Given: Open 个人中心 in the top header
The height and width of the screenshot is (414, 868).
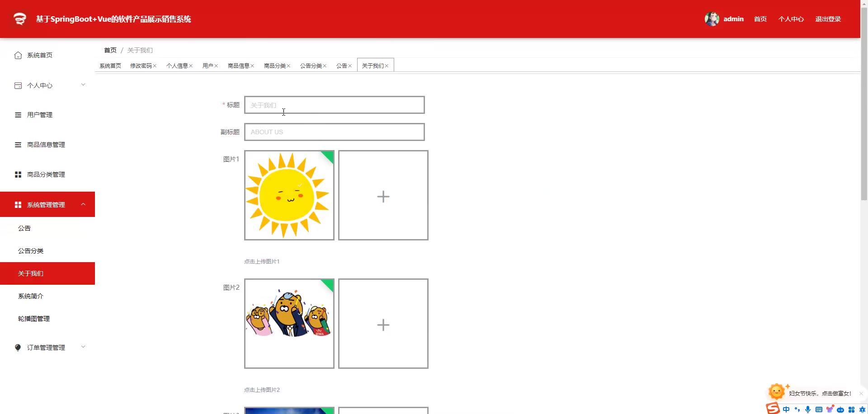Looking at the screenshot, I should click(791, 19).
